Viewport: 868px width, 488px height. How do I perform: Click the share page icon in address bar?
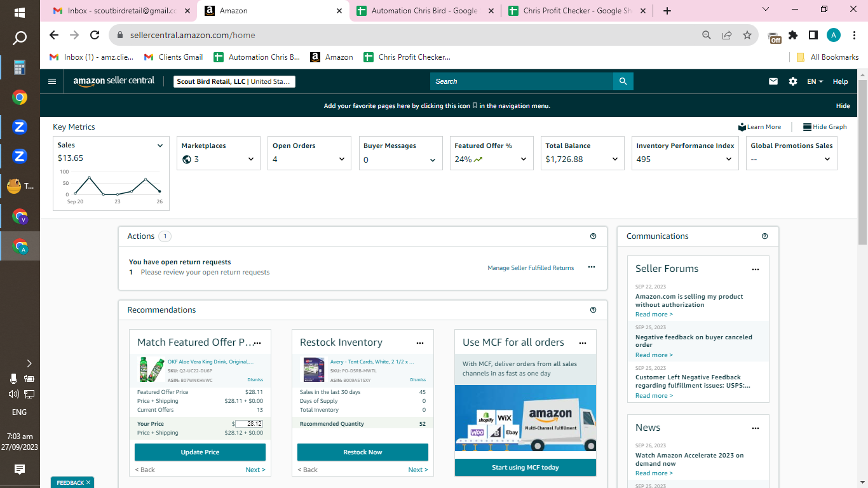coord(727,36)
